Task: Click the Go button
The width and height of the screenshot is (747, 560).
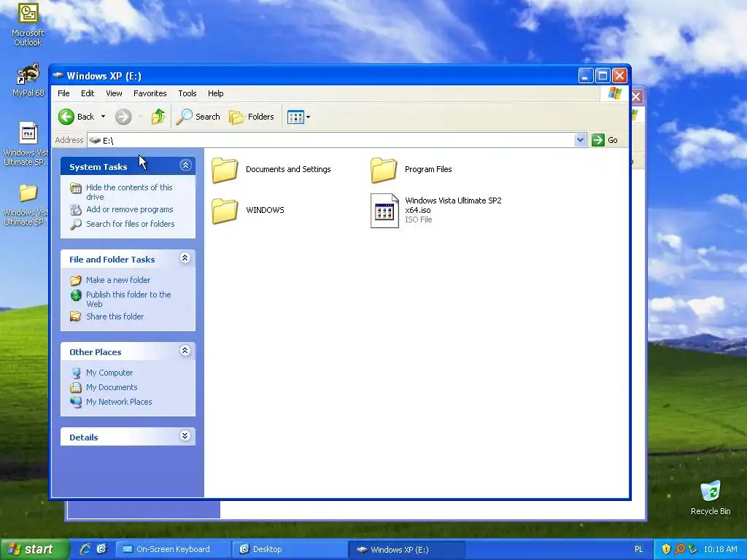Action: click(605, 140)
